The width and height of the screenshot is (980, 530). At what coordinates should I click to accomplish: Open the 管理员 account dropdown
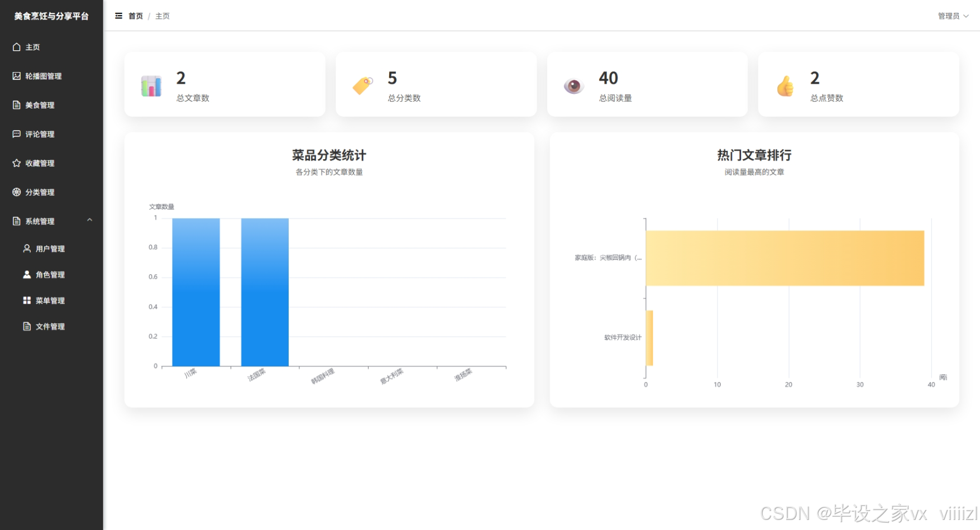point(953,16)
